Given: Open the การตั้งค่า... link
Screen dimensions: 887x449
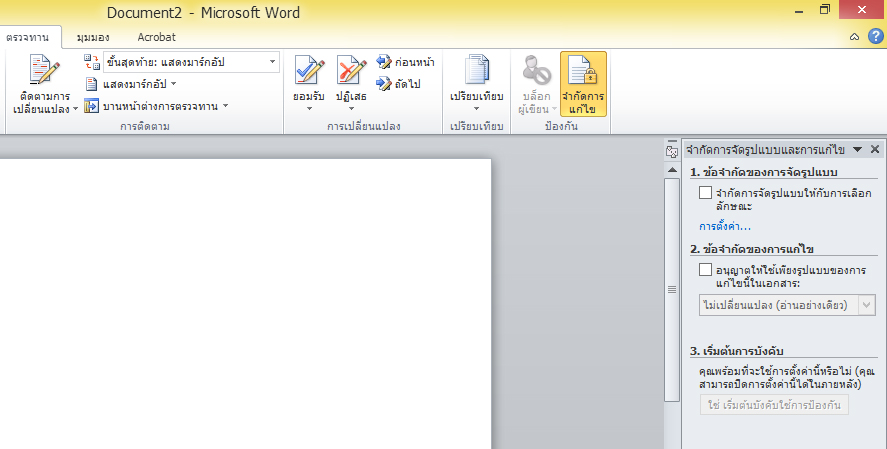Looking at the screenshot, I should tap(725, 227).
